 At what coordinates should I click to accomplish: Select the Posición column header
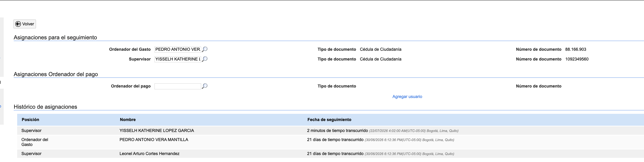click(30, 120)
